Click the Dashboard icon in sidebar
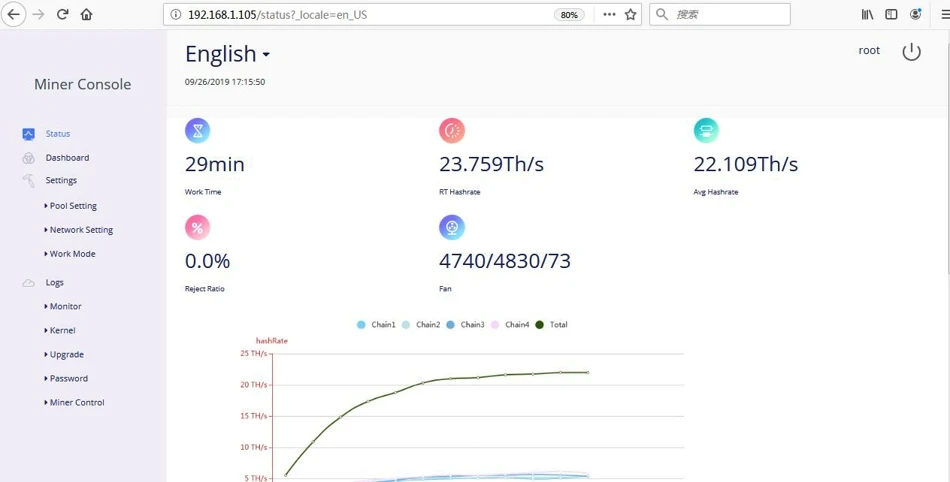 click(x=28, y=158)
